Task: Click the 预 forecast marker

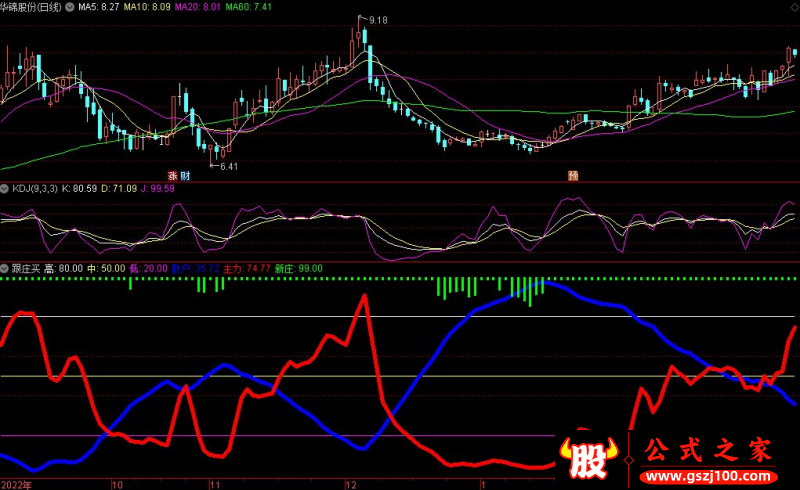Action: (573, 176)
